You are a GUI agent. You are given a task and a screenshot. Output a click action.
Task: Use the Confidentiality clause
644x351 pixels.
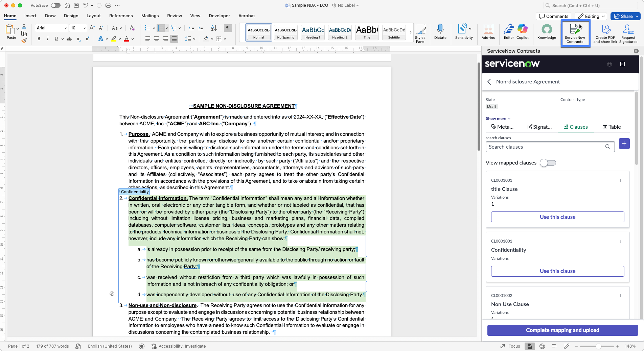[x=557, y=271]
